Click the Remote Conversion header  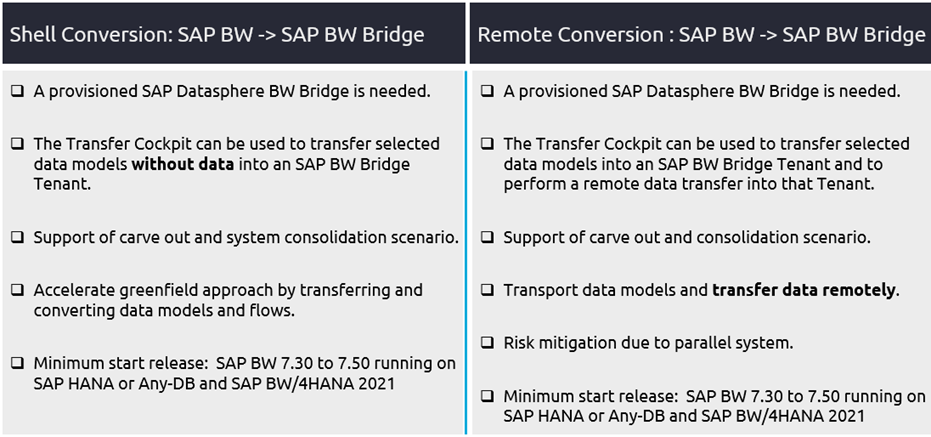click(701, 34)
